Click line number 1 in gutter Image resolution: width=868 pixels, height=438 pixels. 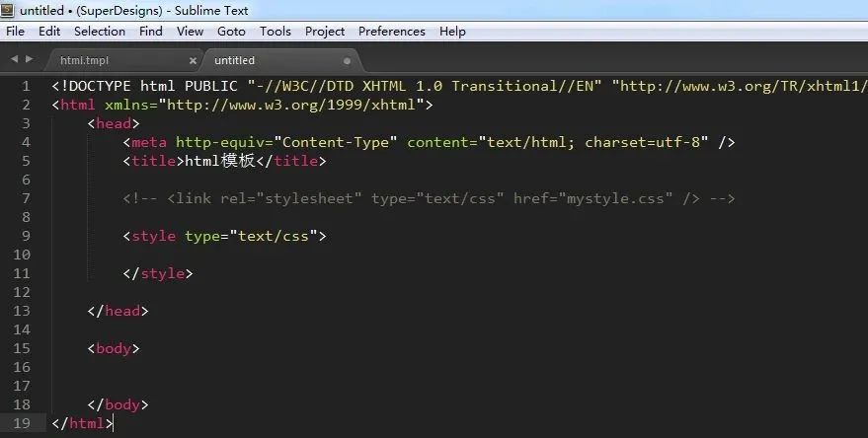(26, 86)
